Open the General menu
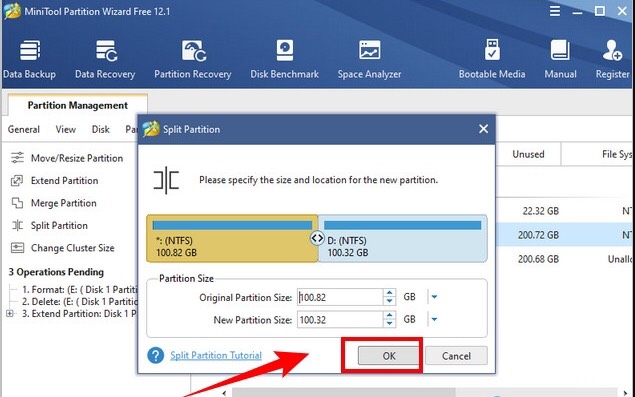Viewport: 635px width, 397px height. tap(24, 129)
